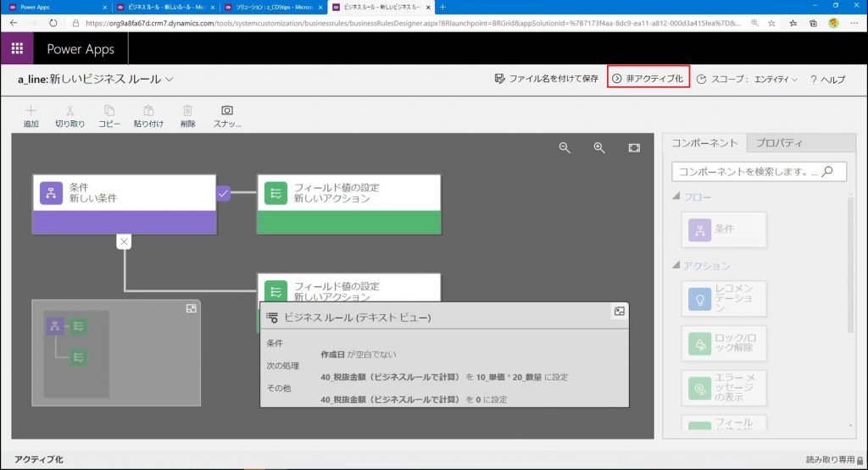Reload the page with refresh icon
The height and width of the screenshot is (470, 868).
coord(53,23)
